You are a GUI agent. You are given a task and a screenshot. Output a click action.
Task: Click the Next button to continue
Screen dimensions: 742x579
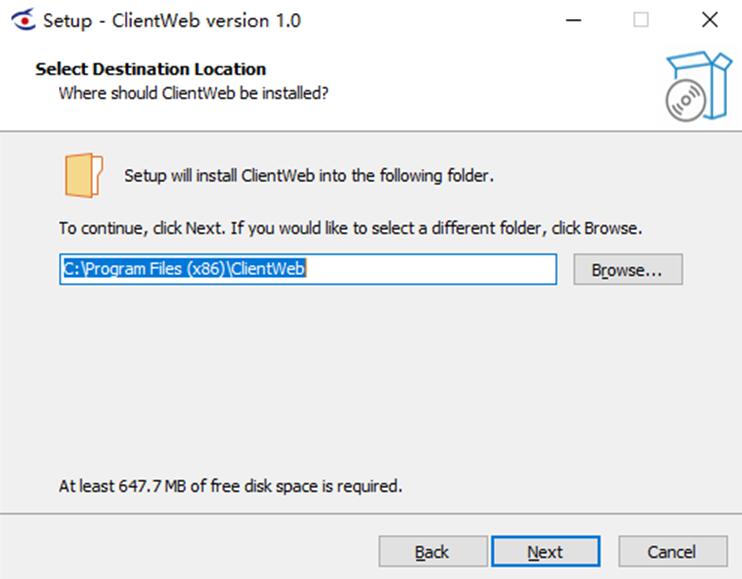tap(546, 551)
